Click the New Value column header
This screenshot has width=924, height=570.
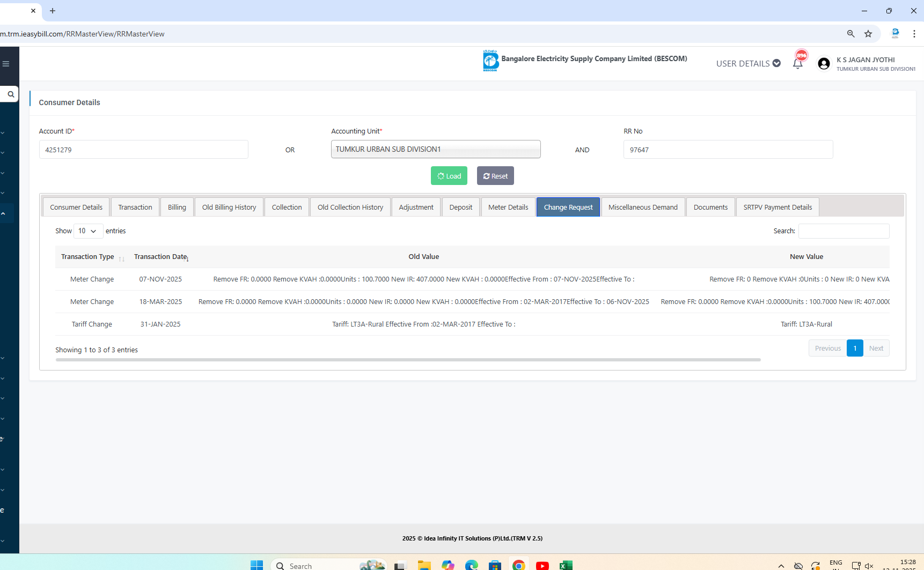point(806,257)
